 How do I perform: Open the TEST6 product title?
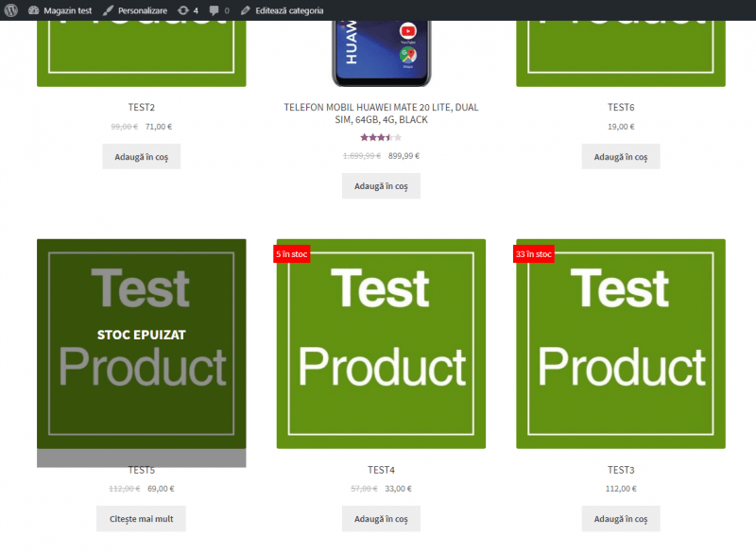tap(621, 107)
